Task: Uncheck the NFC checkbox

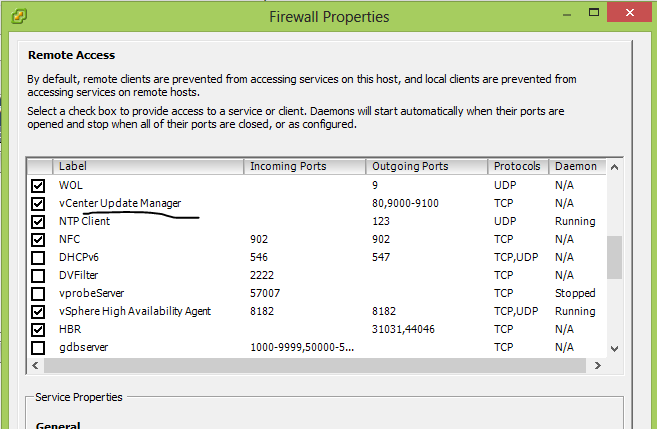Action: [x=39, y=240]
